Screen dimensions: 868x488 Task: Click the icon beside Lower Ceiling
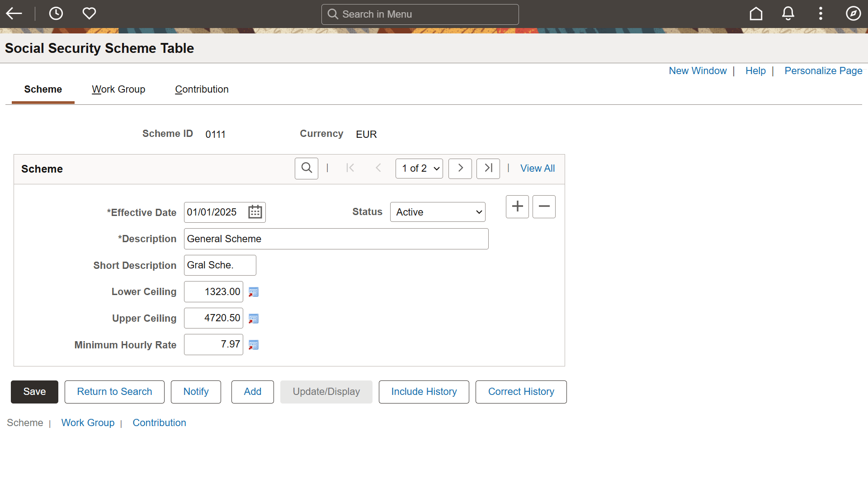pyautogui.click(x=254, y=292)
